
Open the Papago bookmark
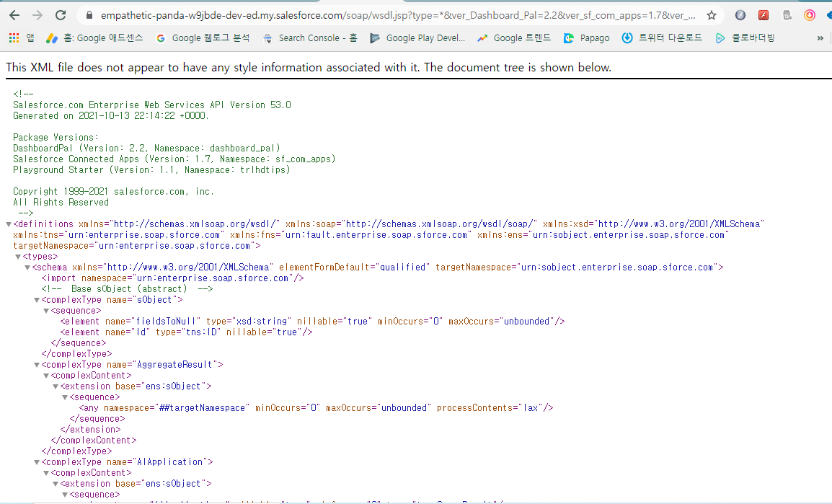(x=587, y=37)
